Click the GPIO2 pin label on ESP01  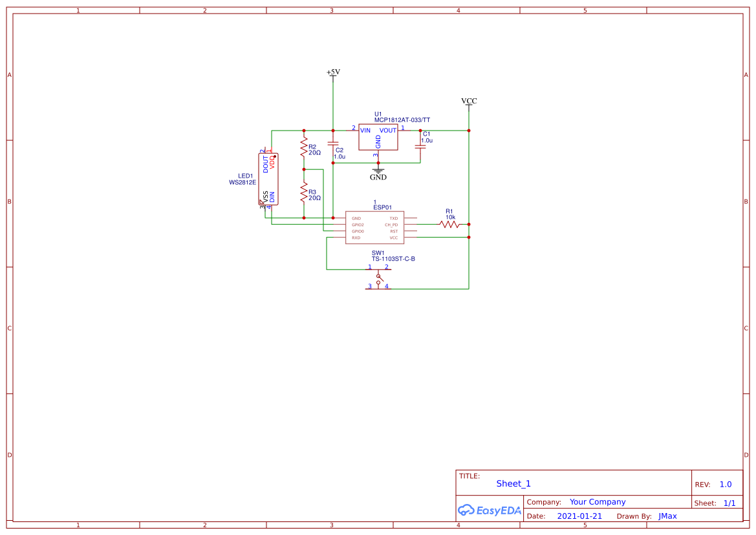point(358,225)
